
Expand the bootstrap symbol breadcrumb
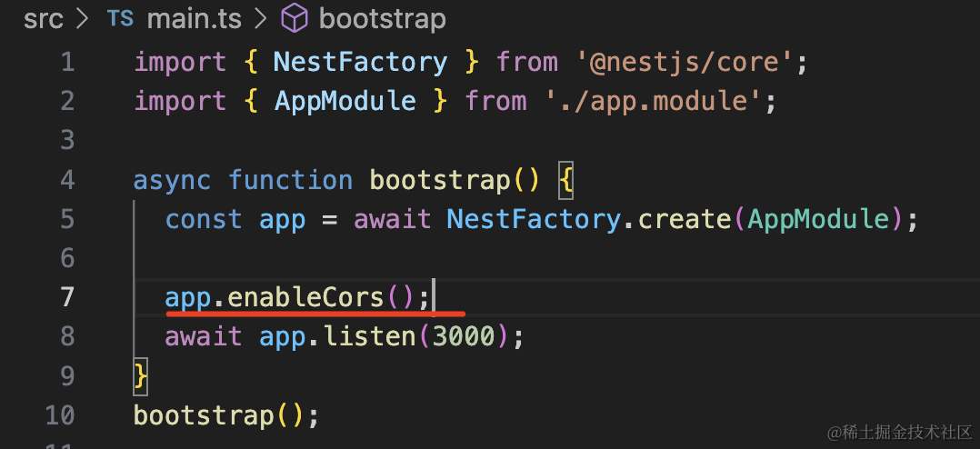tap(382, 18)
